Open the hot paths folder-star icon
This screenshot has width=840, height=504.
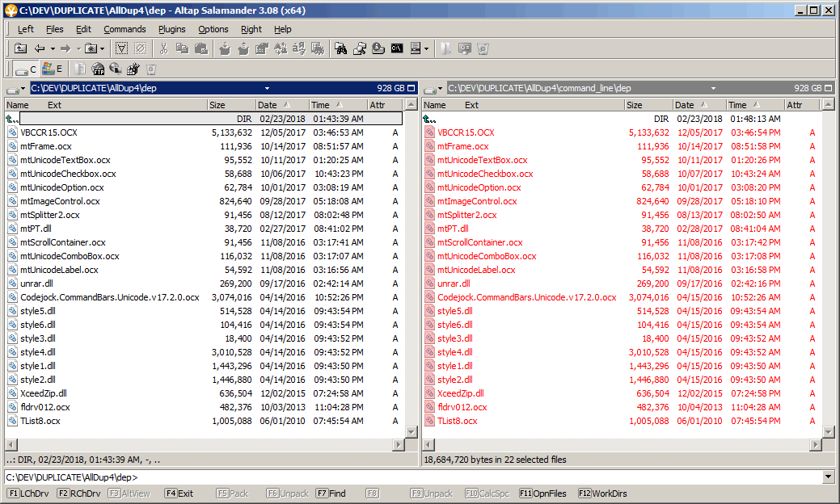coord(91,48)
